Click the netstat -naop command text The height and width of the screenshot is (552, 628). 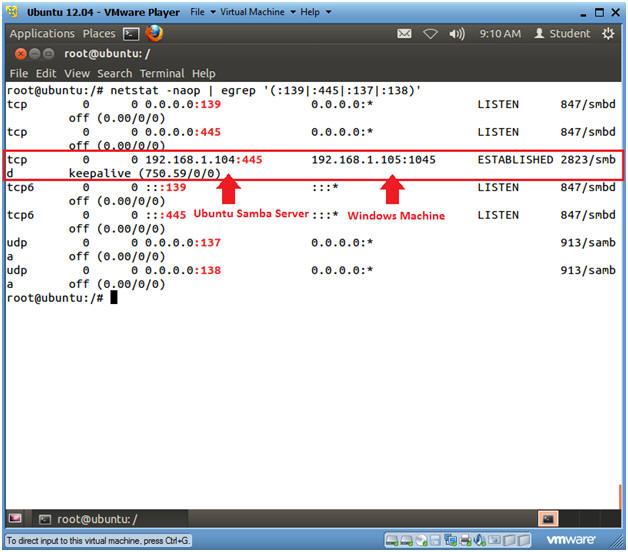155,91
